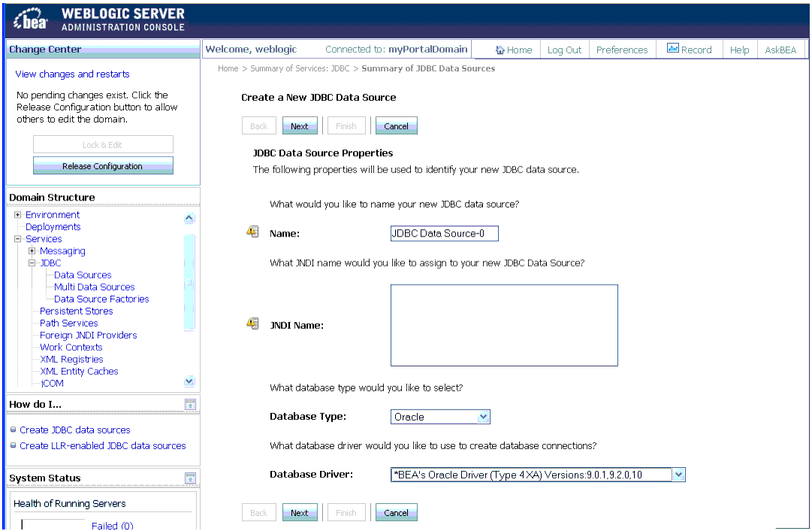Click the Next button
The height and width of the screenshot is (531, 812).
click(x=300, y=125)
